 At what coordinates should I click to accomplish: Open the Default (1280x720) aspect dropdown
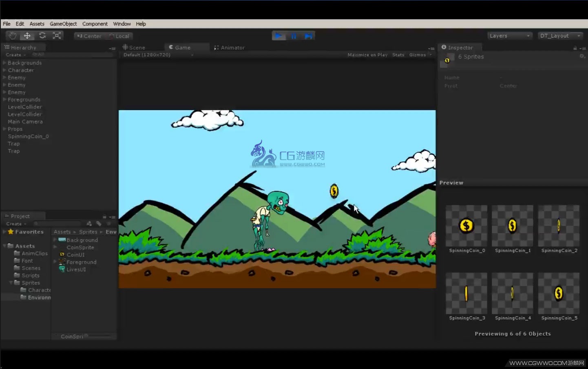158,55
